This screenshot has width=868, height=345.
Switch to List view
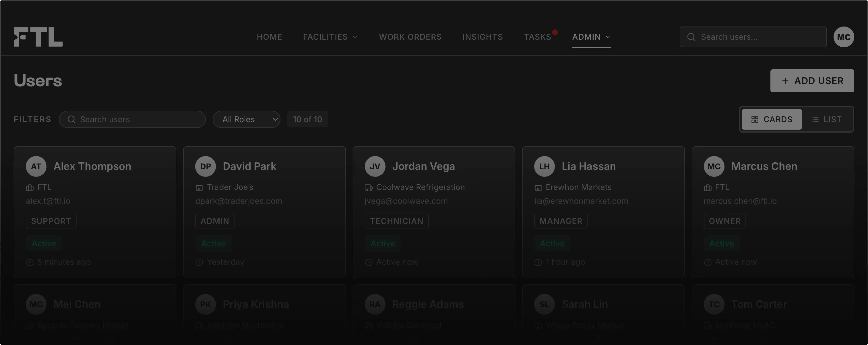[827, 119]
